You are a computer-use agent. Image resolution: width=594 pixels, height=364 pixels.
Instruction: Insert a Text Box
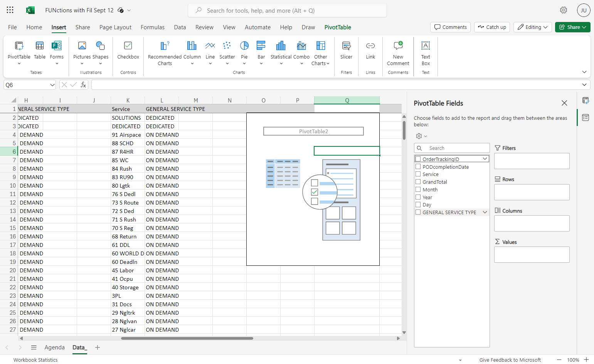426,53
